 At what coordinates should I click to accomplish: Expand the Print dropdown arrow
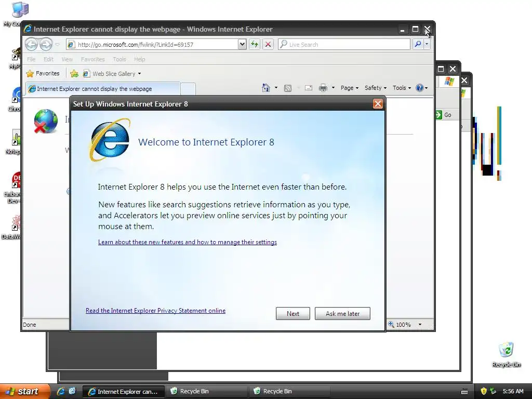point(333,88)
